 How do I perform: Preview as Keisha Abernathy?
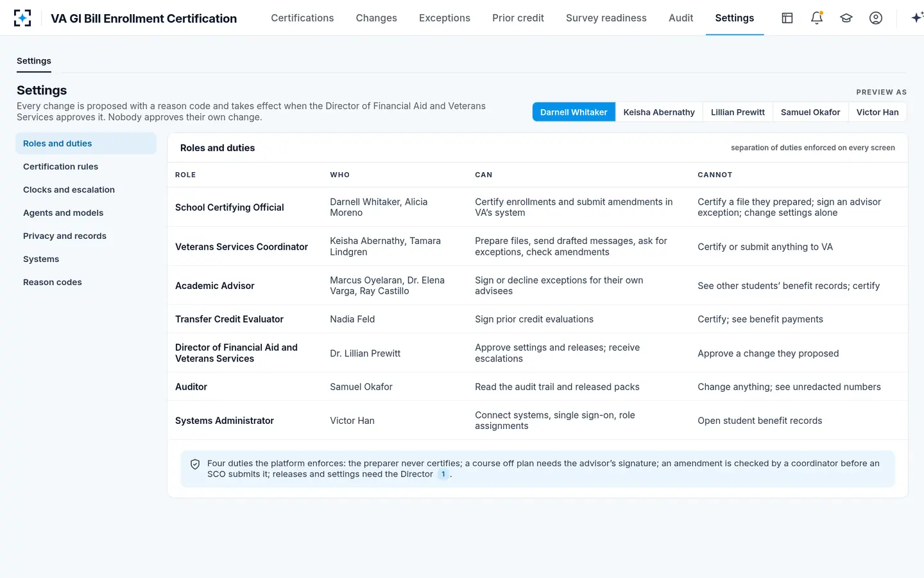tap(659, 112)
